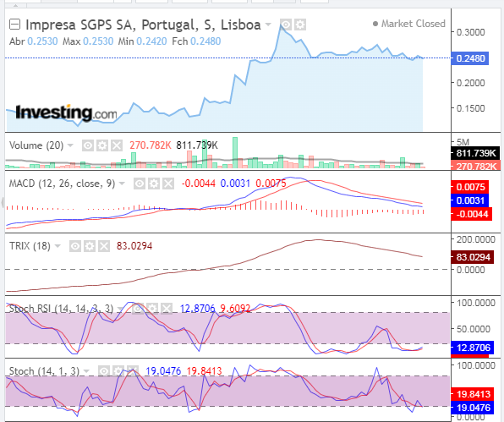
Task: Hide the MACD indicator with eye icon
Action: click(x=140, y=184)
